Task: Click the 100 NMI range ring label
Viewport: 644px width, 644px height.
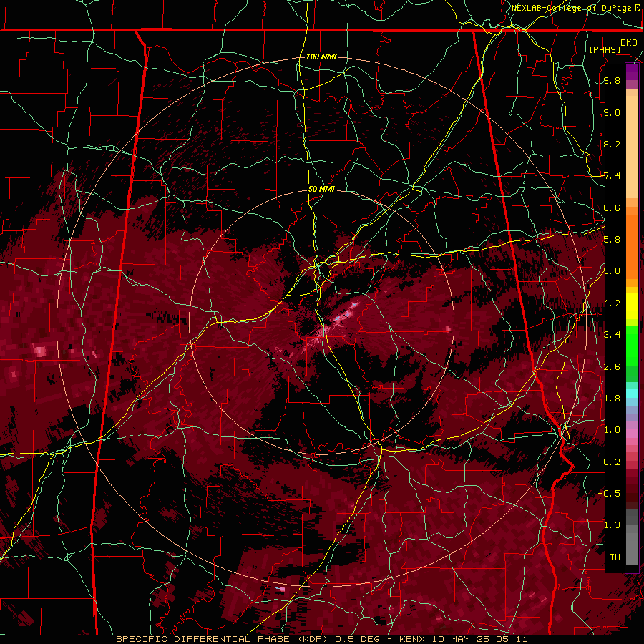Action: click(x=321, y=57)
